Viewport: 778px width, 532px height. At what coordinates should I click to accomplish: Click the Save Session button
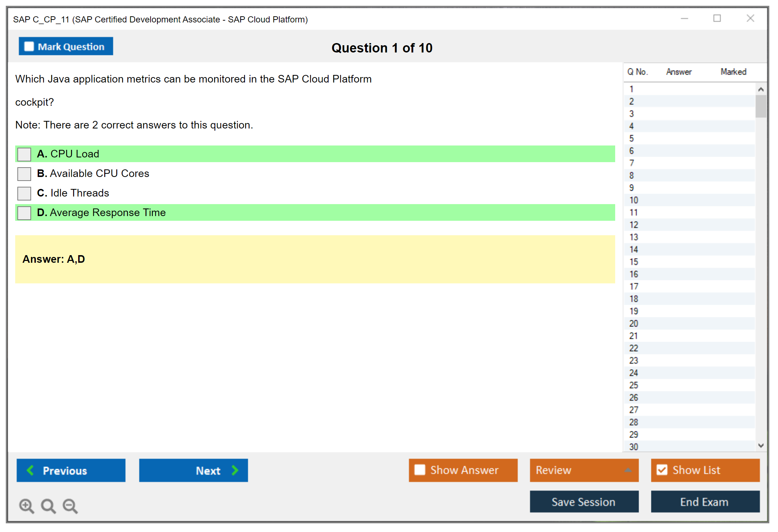coord(584,502)
